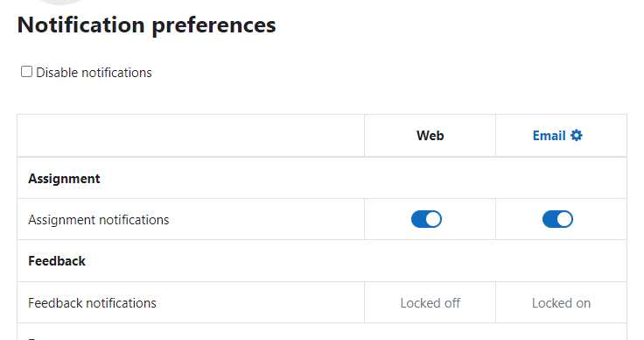This screenshot has width=644, height=340.
Task: Click the Locked off status for Feedback
Action: click(430, 303)
